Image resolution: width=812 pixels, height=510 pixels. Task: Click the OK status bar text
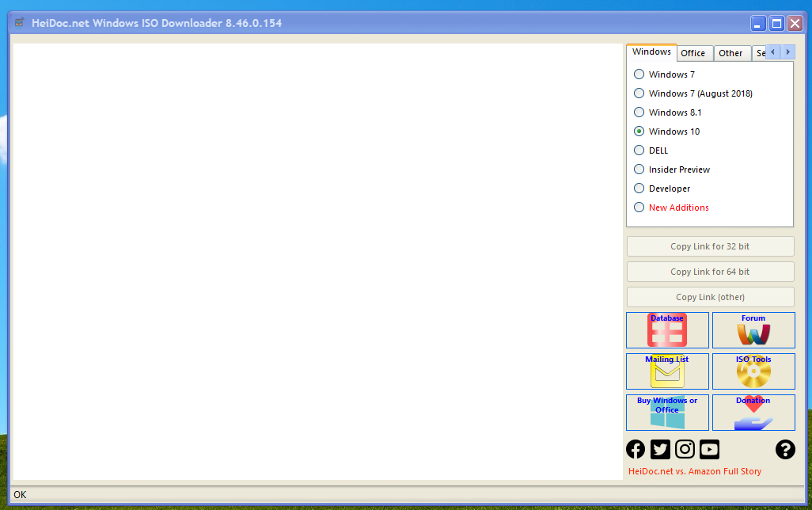(20, 494)
